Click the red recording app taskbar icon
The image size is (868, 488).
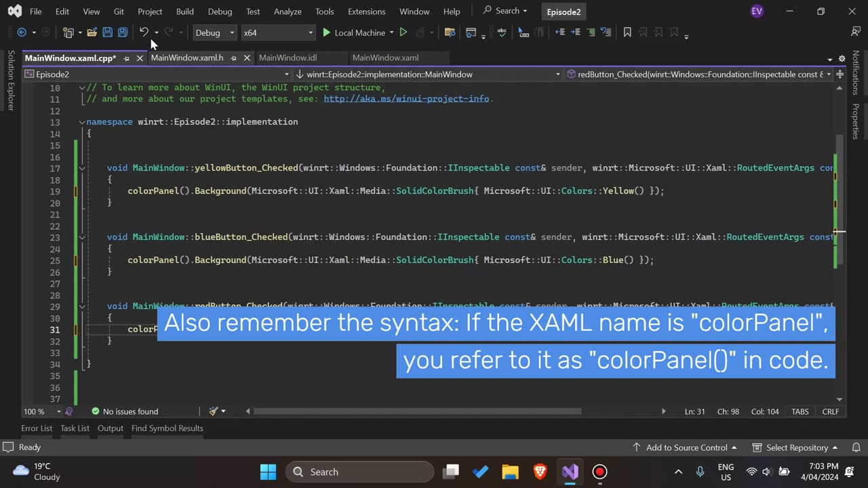[x=600, y=472]
